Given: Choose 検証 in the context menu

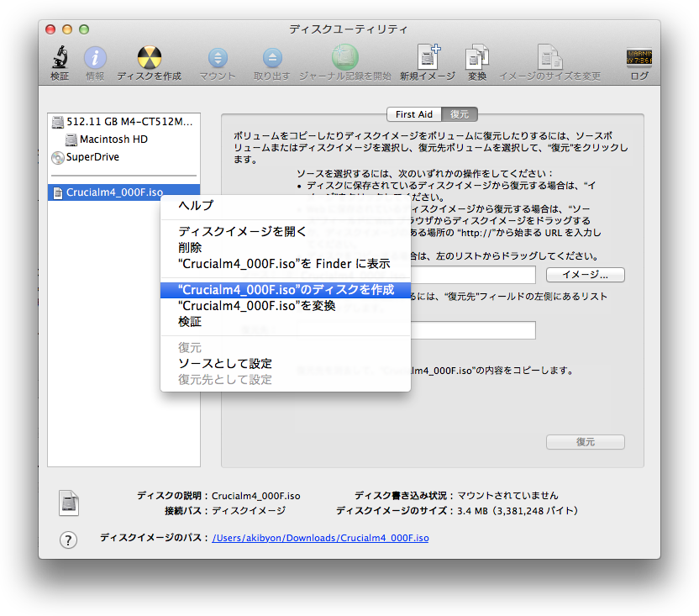Looking at the screenshot, I should click(x=286, y=322).
